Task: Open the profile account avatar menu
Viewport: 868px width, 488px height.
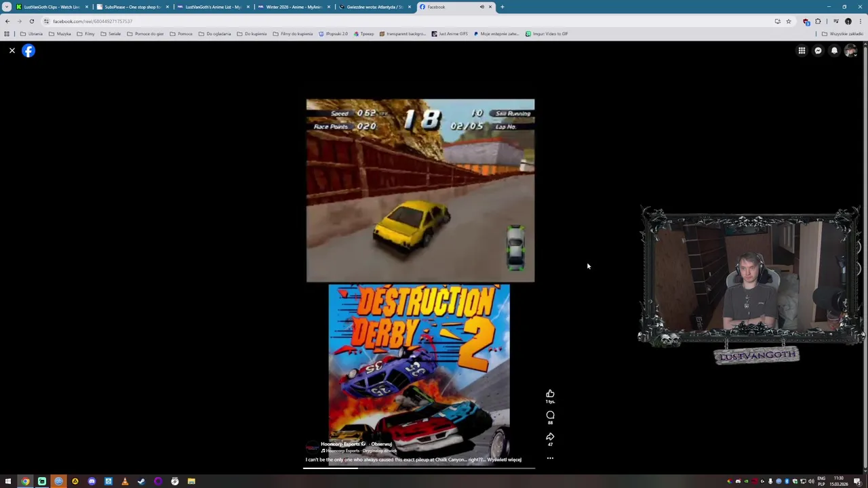Action: 850,50
